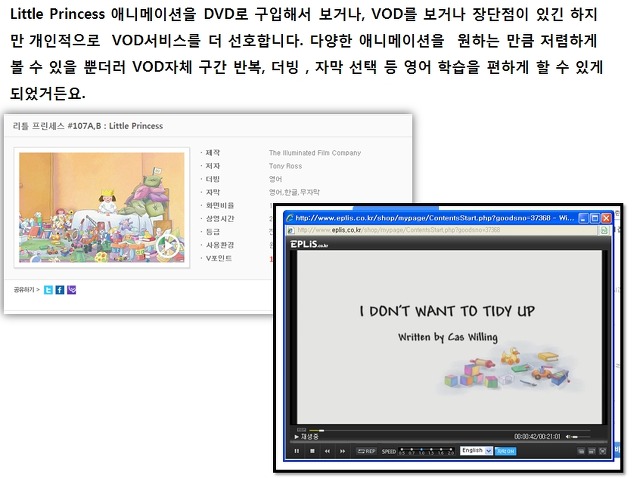Close the EPLIS popup window

click(606, 218)
